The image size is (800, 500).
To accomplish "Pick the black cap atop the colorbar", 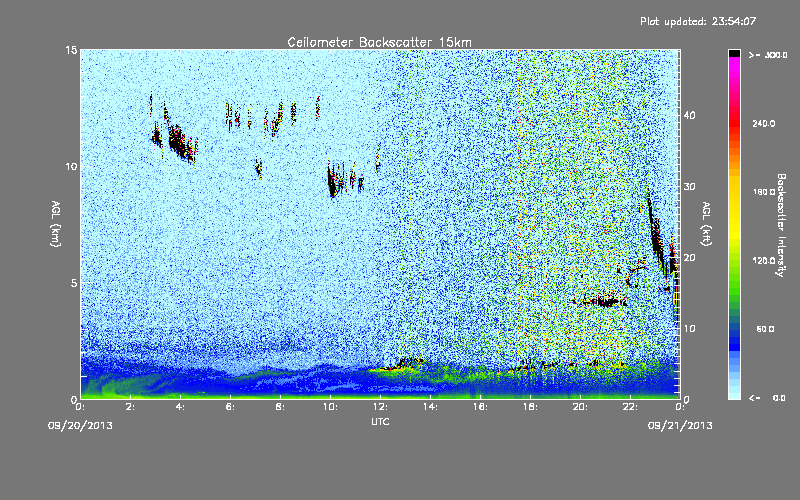I will click(734, 53).
